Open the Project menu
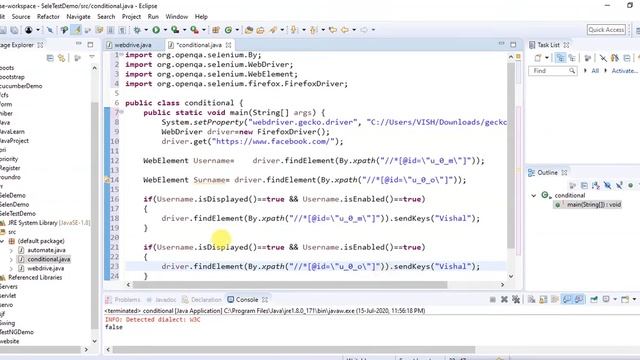Image resolution: width=640 pixels, height=360 pixels. point(131,17)
